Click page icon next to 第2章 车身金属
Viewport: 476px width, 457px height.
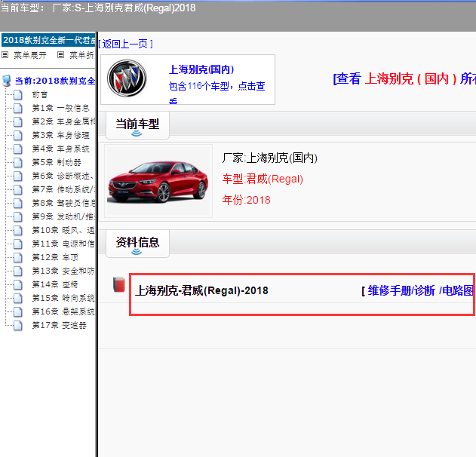click(18, 121)
